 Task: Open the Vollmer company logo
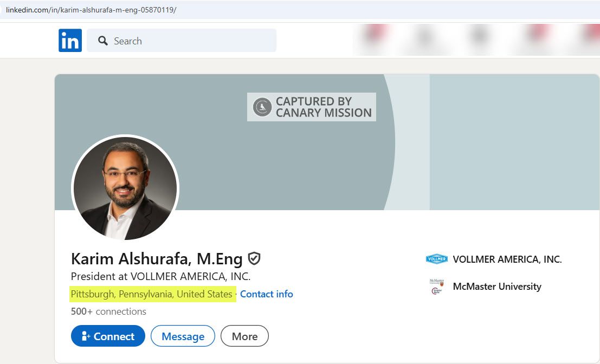(436, 259)
